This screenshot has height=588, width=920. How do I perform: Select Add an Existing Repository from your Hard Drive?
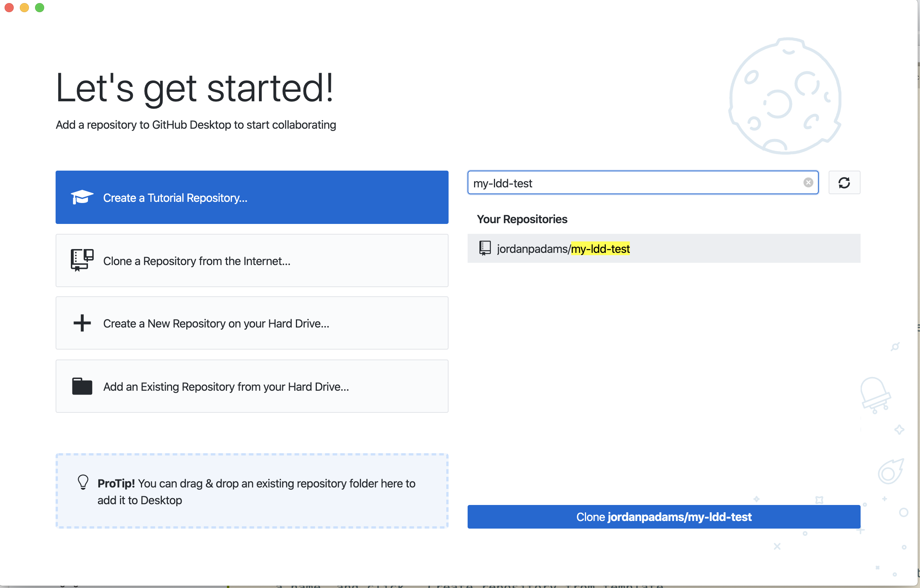pos(252,386)
